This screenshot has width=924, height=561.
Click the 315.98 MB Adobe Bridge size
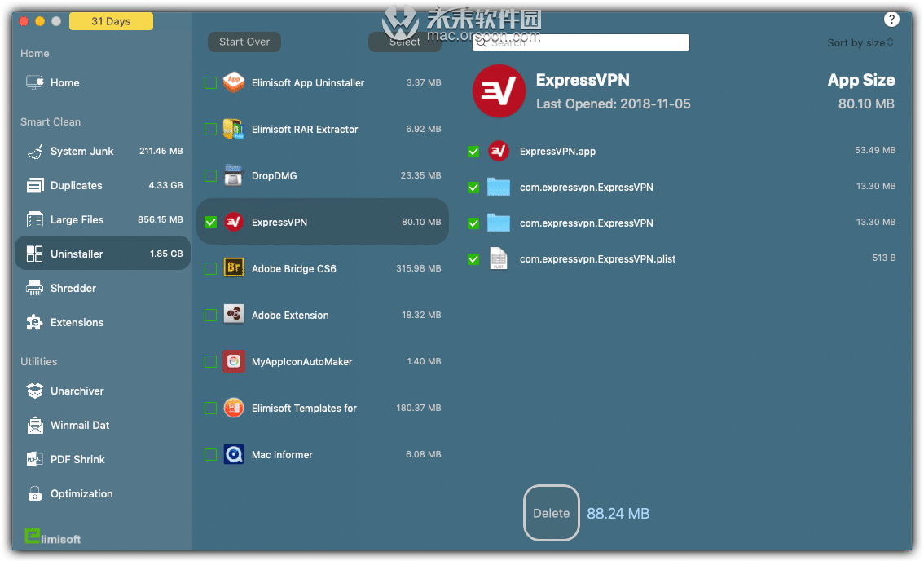[x=418, y=268]
